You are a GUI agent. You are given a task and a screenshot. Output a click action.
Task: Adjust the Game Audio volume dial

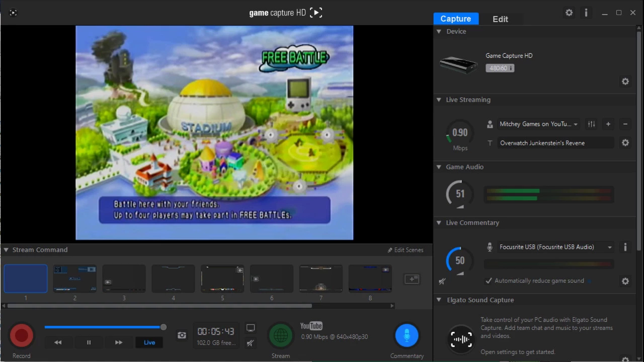[x=460, y=194]
